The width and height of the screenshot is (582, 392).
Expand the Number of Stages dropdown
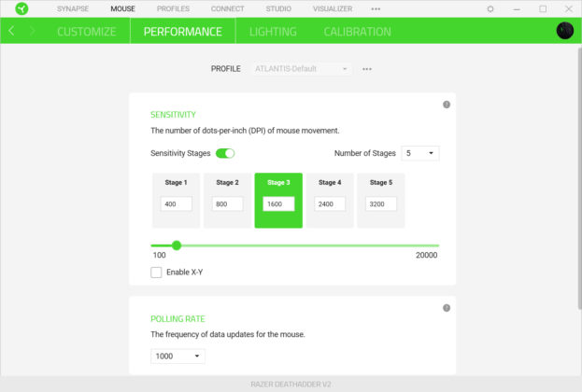[419, 153]
